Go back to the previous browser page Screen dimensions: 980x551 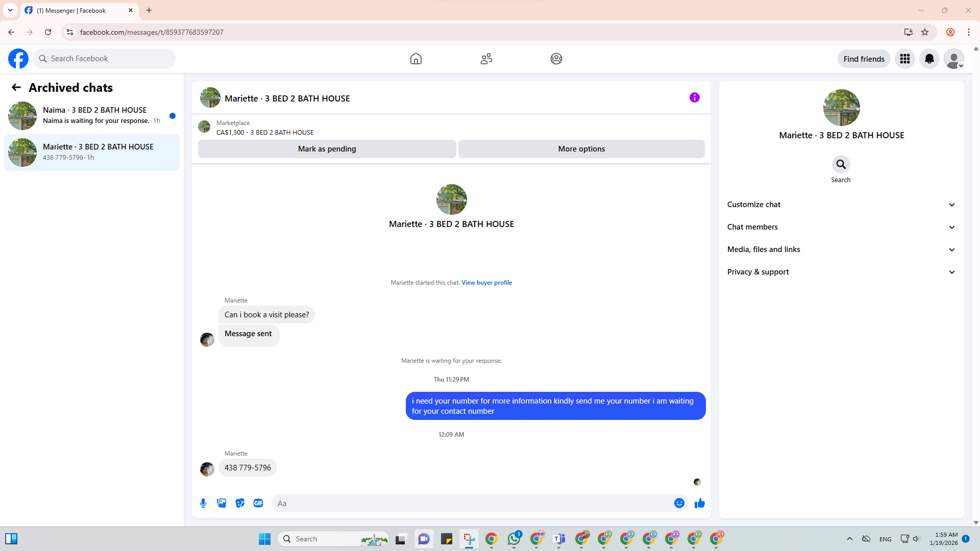point(11,32)
